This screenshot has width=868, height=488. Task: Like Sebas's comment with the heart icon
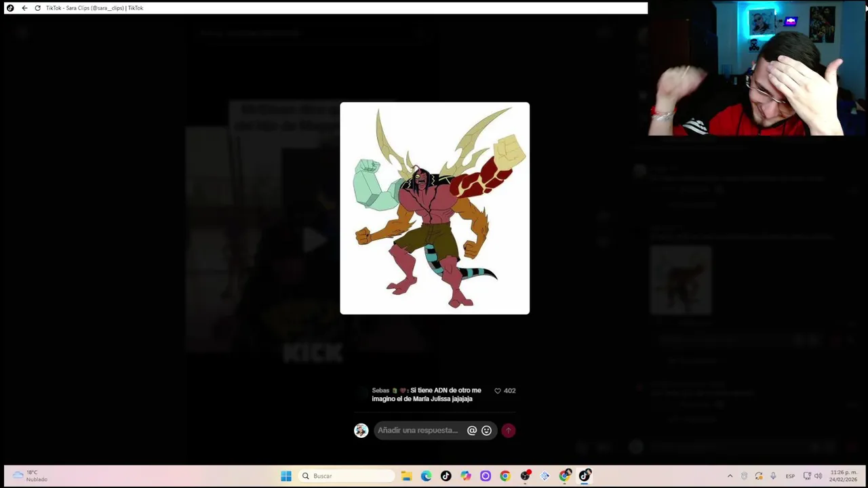[497, 391]
